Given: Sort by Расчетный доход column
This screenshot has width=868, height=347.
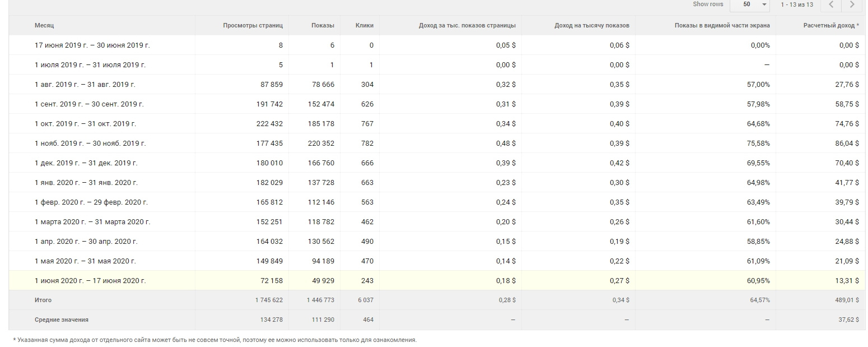Looking at the screenshot, I should [x=830, y=25].
